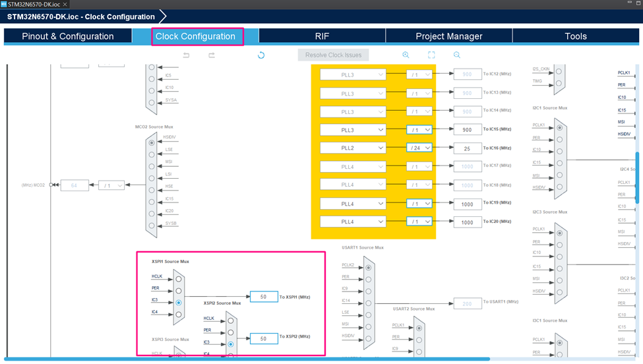The width and height of the screenshot is (643, 364).
Task: Click the To XSPI1 frequency field
Action: point(264,297)
